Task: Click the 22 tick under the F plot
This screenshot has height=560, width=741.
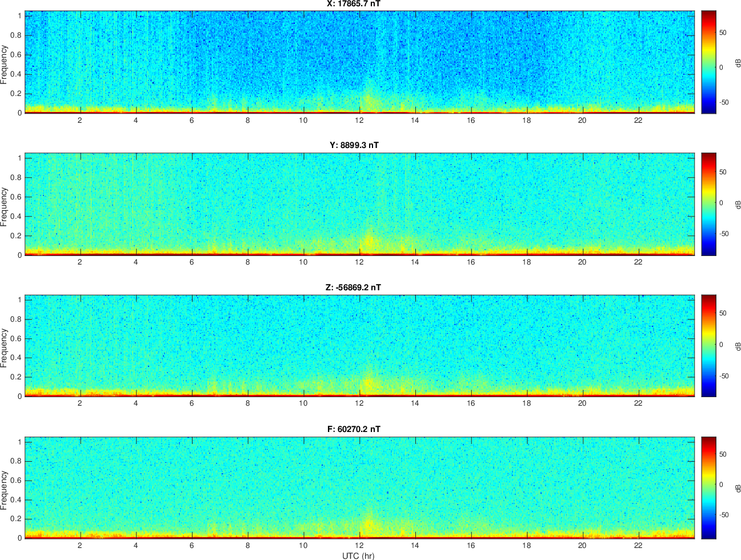Action: (638, 546)
